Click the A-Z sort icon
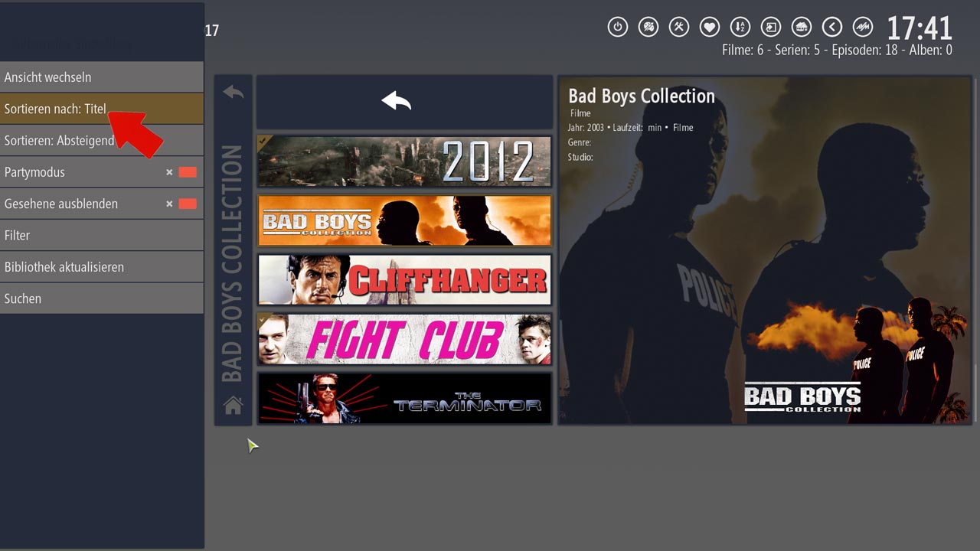 click(x=740, y=28)
